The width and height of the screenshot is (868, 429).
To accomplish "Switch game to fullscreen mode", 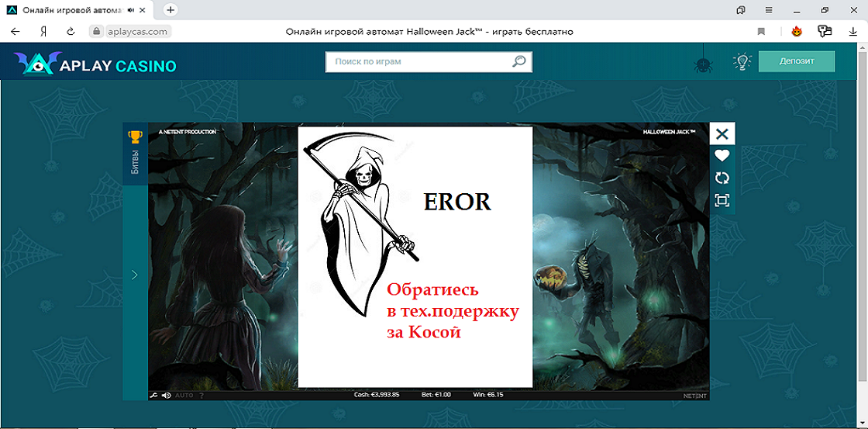I will [722, 201].
